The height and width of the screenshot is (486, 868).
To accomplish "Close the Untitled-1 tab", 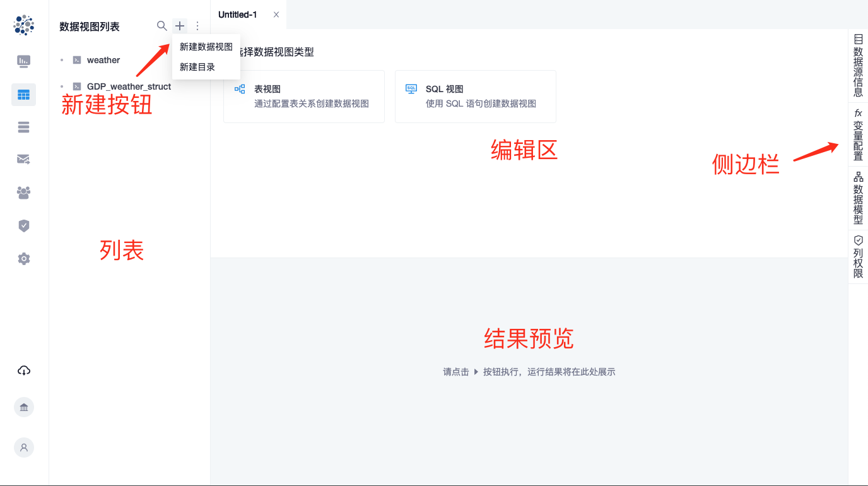I will pos(276,15).
